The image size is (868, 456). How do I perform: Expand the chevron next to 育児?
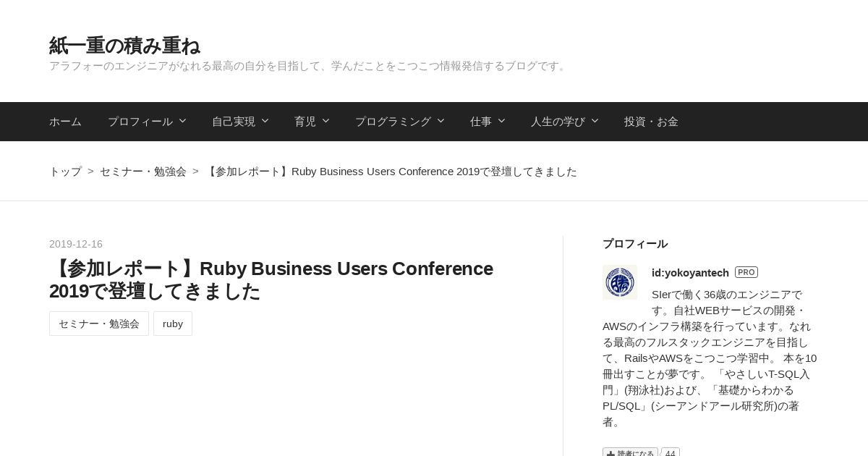click(x=325, y=121)
